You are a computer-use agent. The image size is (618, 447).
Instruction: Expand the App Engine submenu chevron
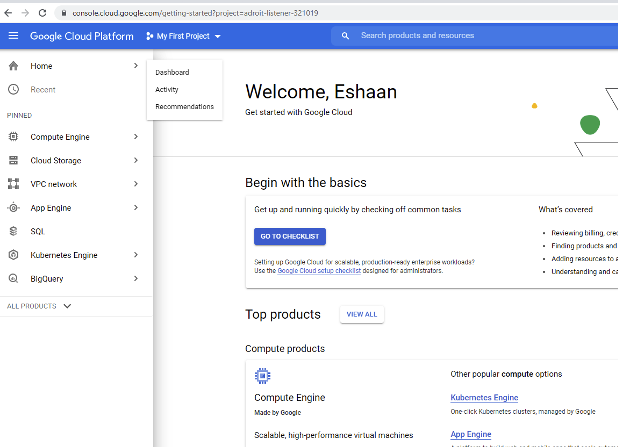point(136,207)
